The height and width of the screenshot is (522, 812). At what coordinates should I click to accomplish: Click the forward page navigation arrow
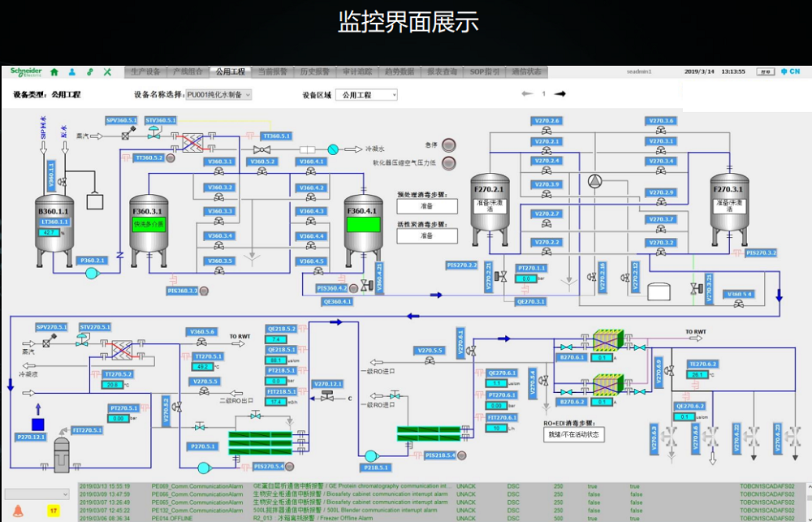click(x=559, y=93)
